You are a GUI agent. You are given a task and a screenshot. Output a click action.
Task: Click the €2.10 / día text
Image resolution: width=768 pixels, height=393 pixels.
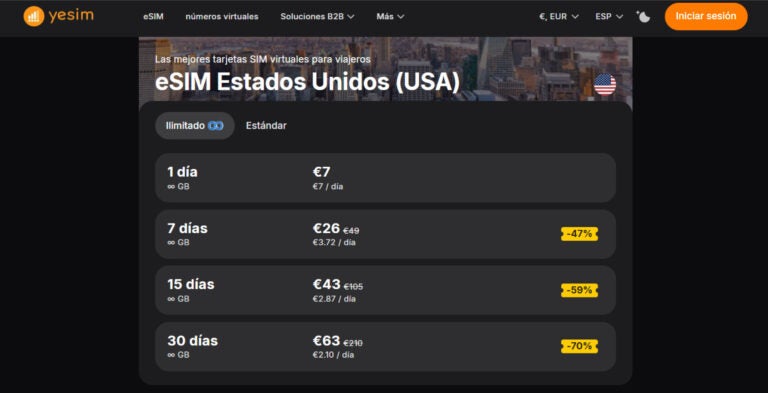[x=333, y=355]
